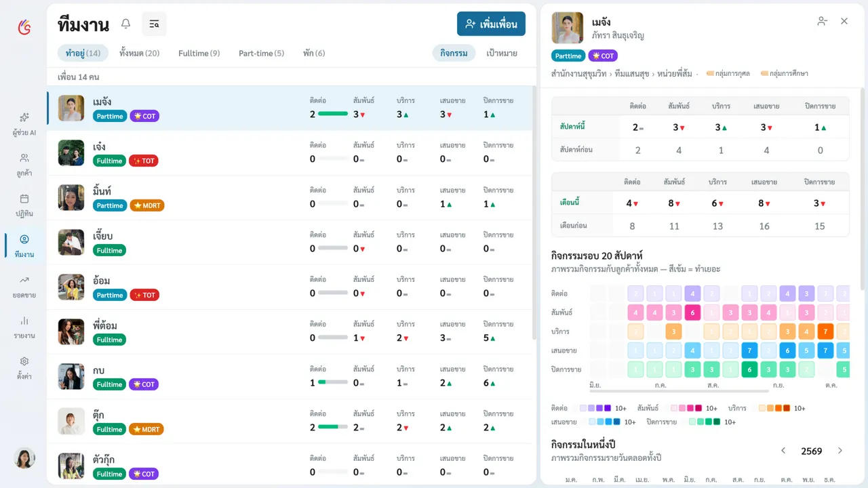Click the dark green ปิดการขาย cell showing 6
This screenshot has width=868, height=488.
point(749,369)
